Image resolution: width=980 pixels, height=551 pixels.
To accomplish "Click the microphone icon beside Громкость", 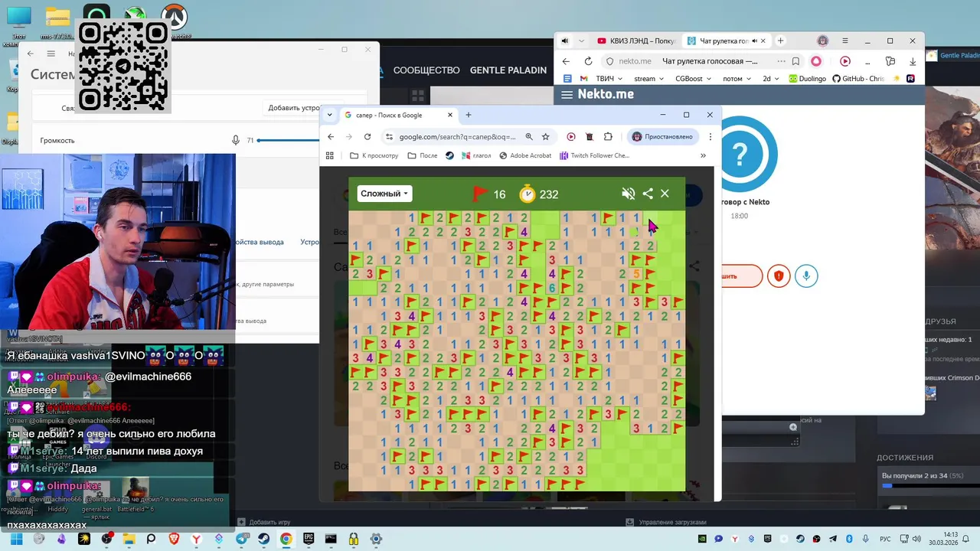I will pos(236,140).
